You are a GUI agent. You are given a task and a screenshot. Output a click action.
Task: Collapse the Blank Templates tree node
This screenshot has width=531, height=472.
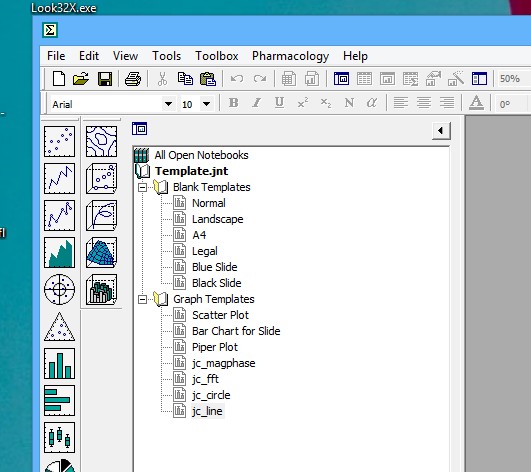[x=143, y=187]
